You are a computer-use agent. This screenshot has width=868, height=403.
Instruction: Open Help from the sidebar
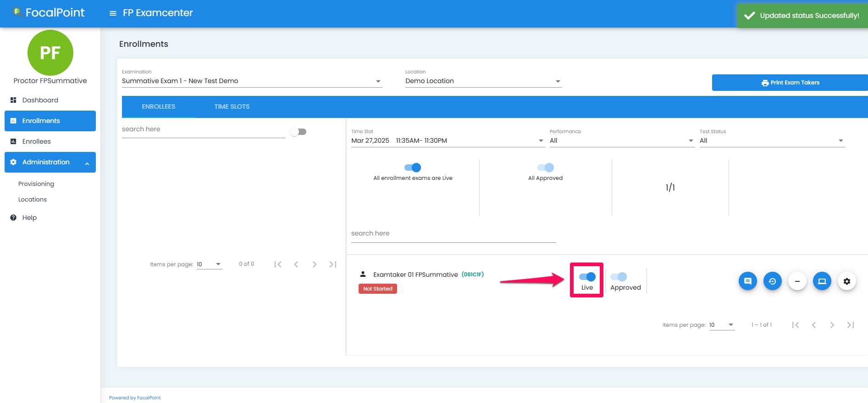pos(50,218)
